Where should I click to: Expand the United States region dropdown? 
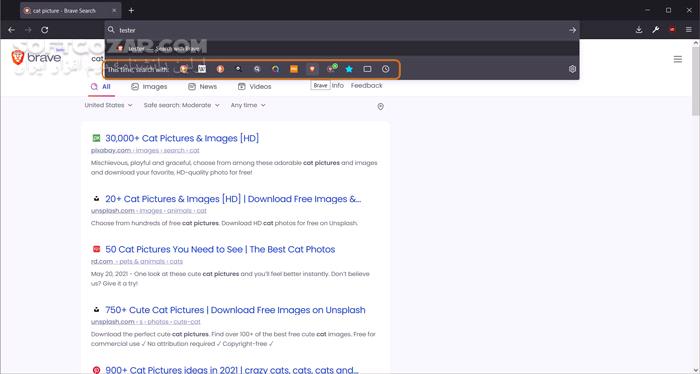click(108, 105)
